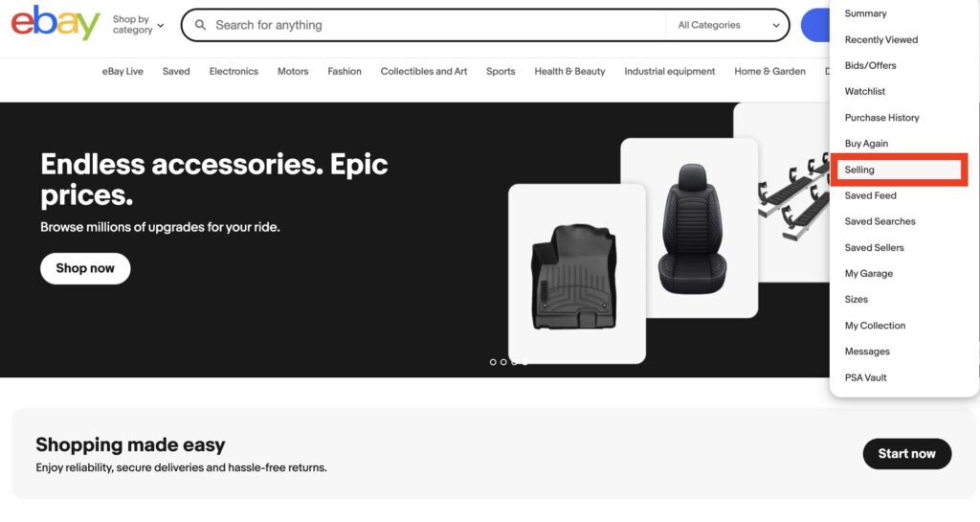This screenshot has width=980, height=522.
Task: Open the All Categories dropdown
Action: [x=728, y=25]
